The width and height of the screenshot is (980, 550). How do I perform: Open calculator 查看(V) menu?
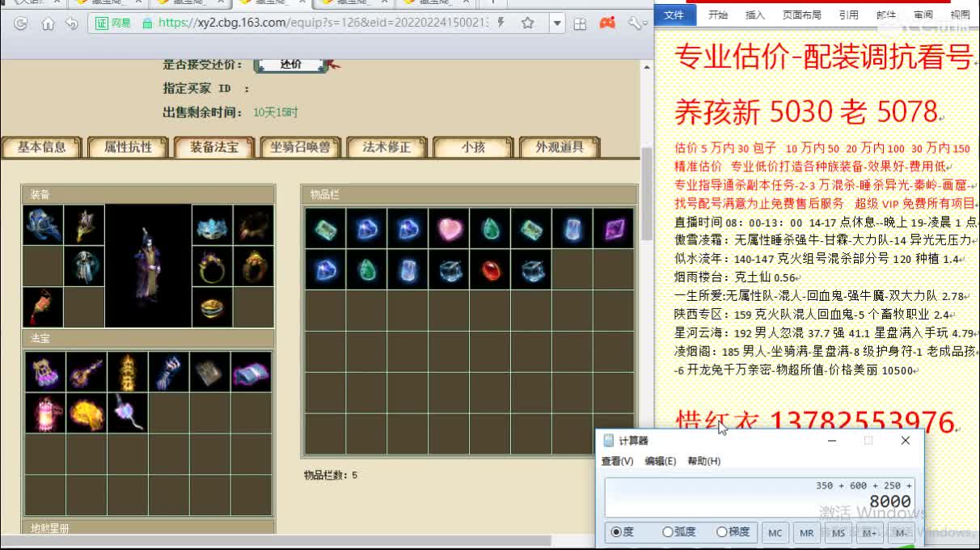[617, 461]
